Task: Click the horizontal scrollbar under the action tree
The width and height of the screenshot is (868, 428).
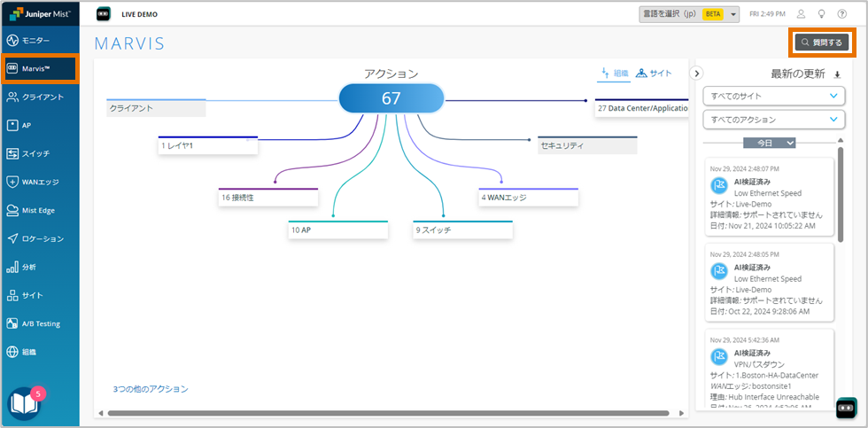Action: tap(390, 413)
